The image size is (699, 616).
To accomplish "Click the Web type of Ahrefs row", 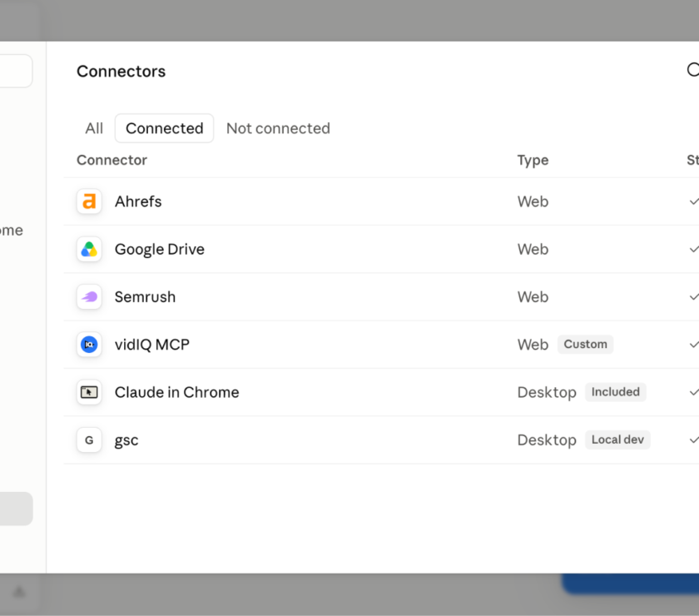I will [x=533, y=201].
